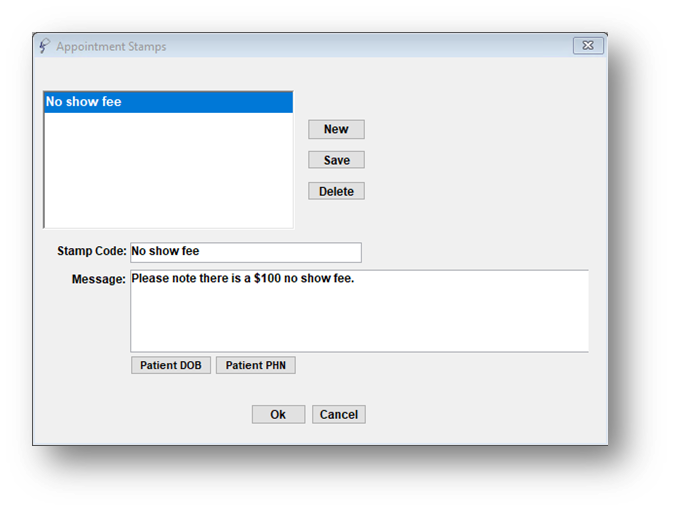Viewport: 673px width, 511px height.
Task: Create a stamp with the New button
Action: coord(336,129)
